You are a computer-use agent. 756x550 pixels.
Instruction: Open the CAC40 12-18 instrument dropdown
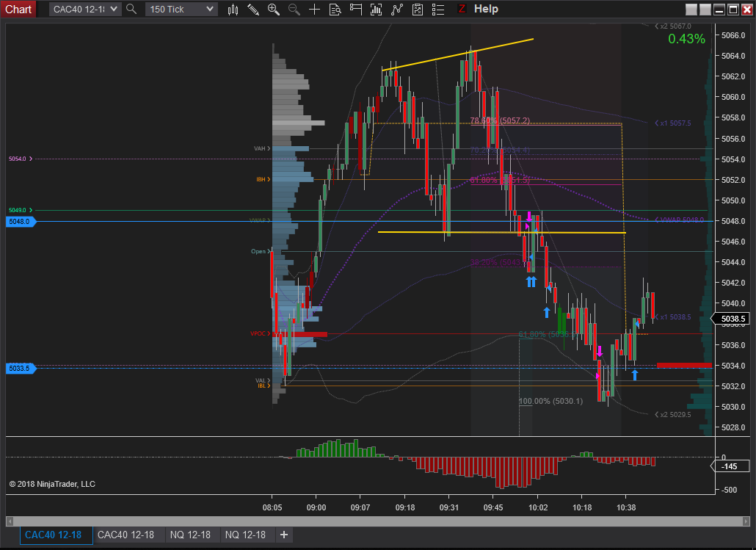point(85,9)
